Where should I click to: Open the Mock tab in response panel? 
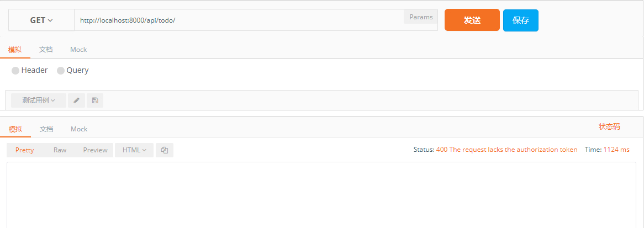coord(79,129)
